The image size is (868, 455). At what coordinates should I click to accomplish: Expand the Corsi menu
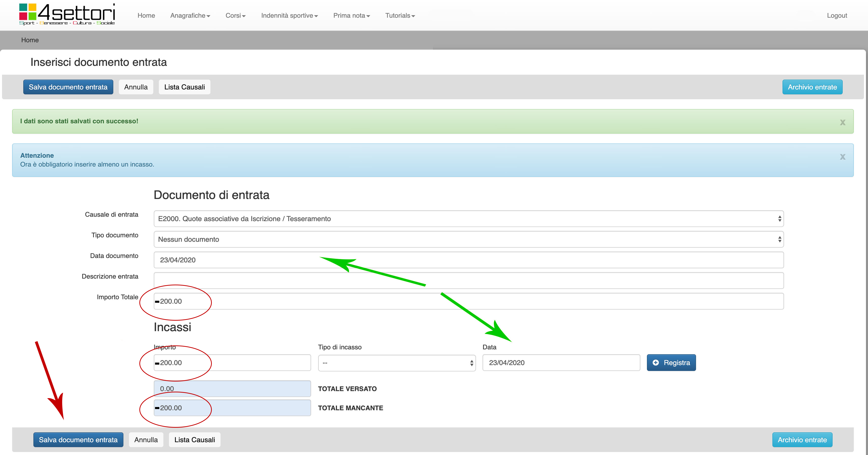pyautogui.click(x=235, y=15)
